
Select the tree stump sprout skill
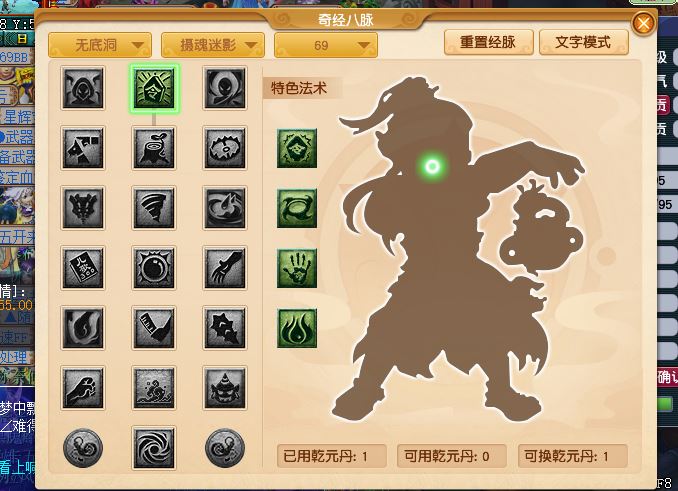coord(154,148)
